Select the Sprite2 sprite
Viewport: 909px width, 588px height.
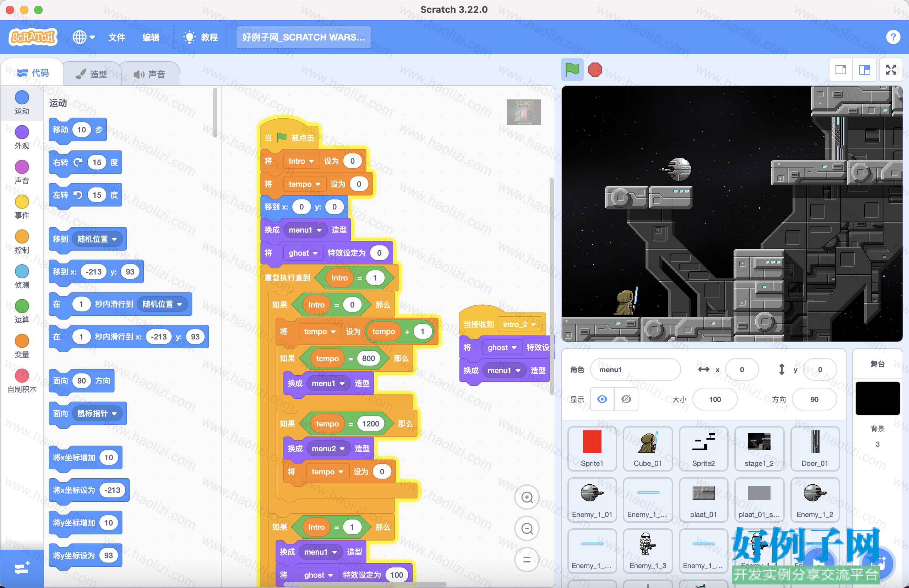[x=703, y=449]
